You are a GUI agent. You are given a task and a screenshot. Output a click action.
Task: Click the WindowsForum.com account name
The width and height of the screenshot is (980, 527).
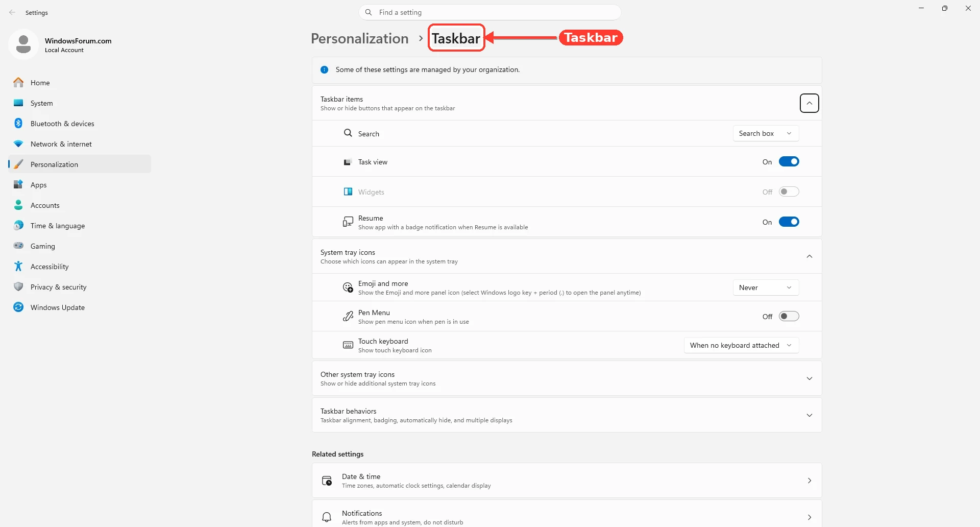point(78,41)
